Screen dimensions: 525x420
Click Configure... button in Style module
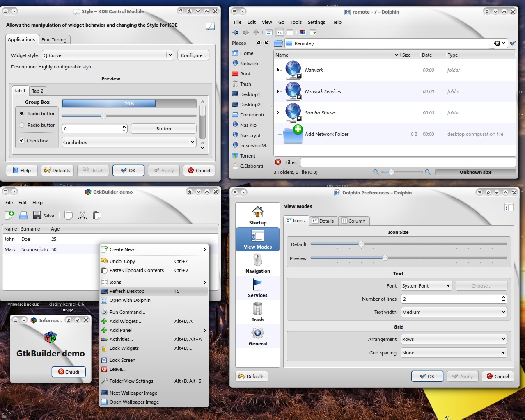click(193, 55)
